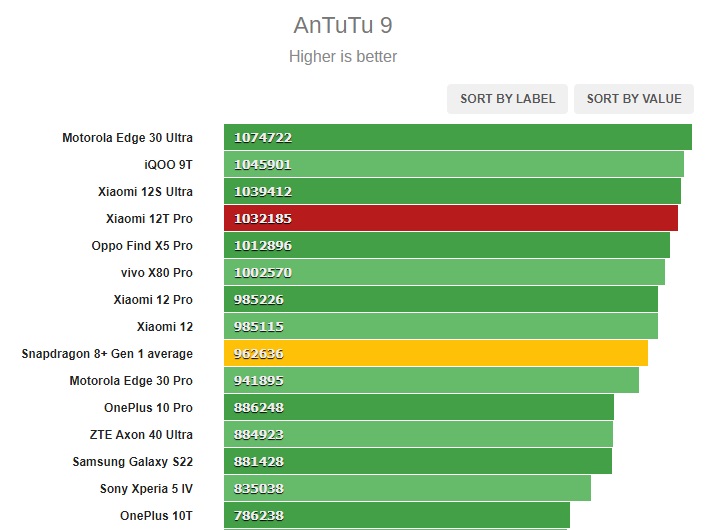Screen dimensions: 707x530
Task: Select the Motorola Edge 30 Ultra bar
Action: 458,137
